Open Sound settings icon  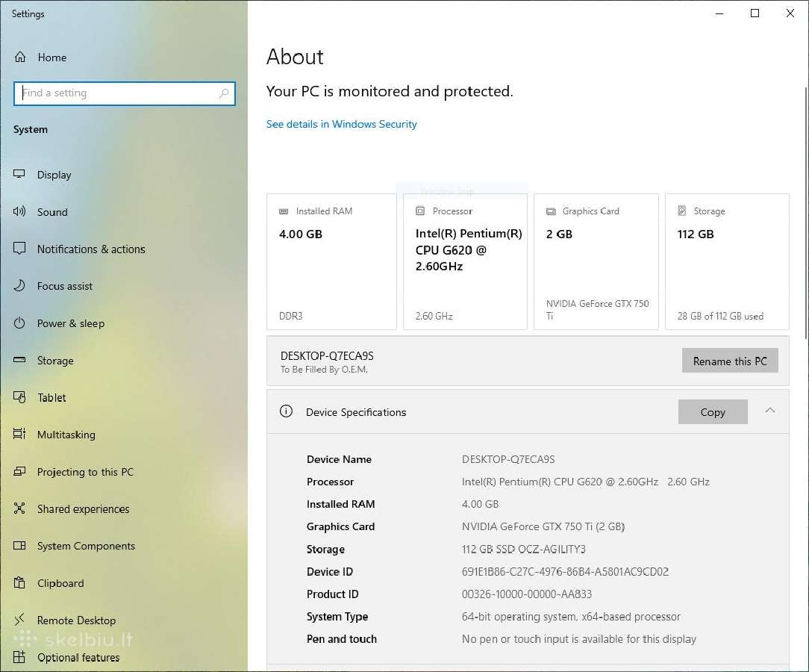click(x=19, y=211)
